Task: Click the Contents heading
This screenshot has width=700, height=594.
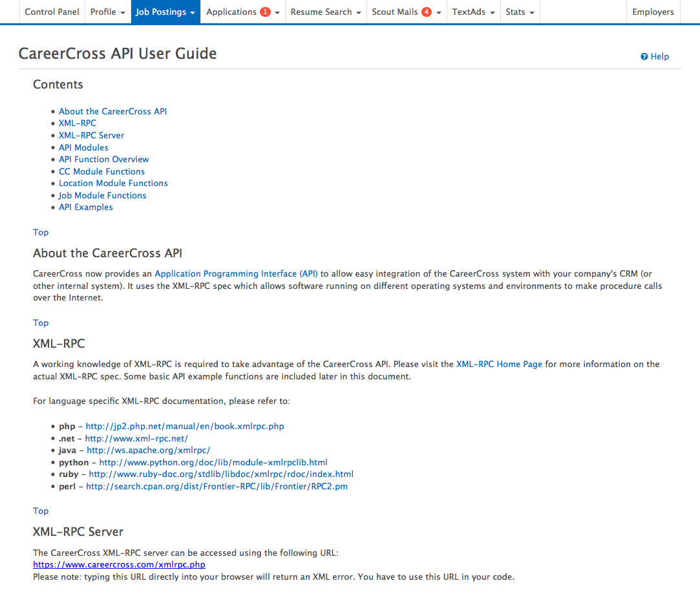Action: click(58, 84)
